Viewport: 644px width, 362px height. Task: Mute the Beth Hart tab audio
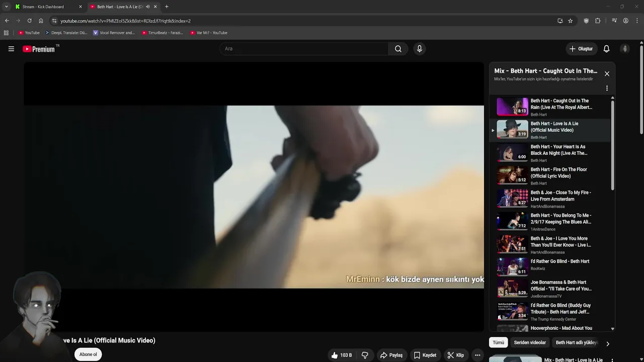[147, 7]
